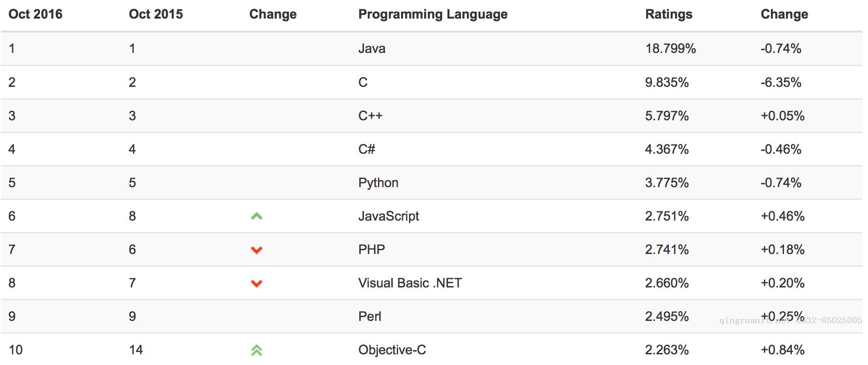Click the C++ language name
Image resolution: width=868 pixels, height=365 pixels.
tap(370, 116)
